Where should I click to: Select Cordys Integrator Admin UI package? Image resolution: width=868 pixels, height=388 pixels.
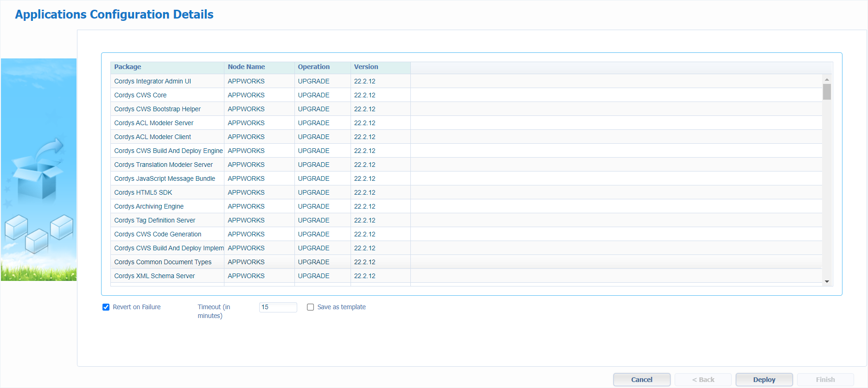[153, 81]
